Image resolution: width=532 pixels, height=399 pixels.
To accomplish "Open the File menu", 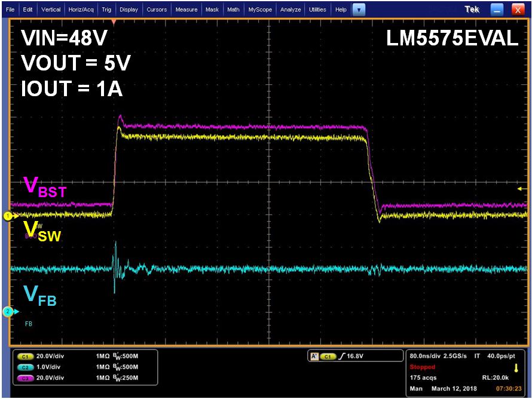I will 10,10.
